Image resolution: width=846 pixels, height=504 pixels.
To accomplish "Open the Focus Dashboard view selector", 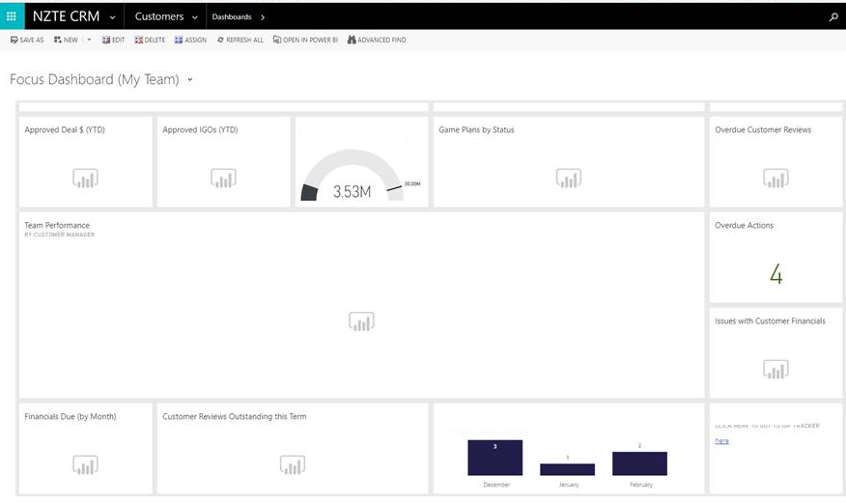I will tap(190, 80).
